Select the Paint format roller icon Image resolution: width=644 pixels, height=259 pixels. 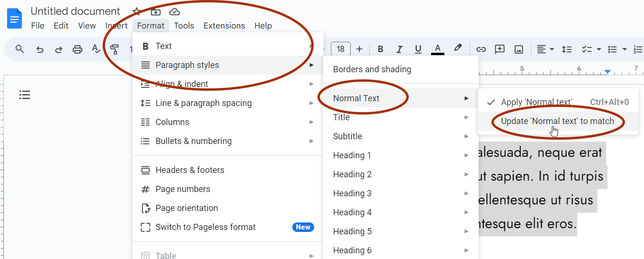pyautogui.click(x=114, y=49)
